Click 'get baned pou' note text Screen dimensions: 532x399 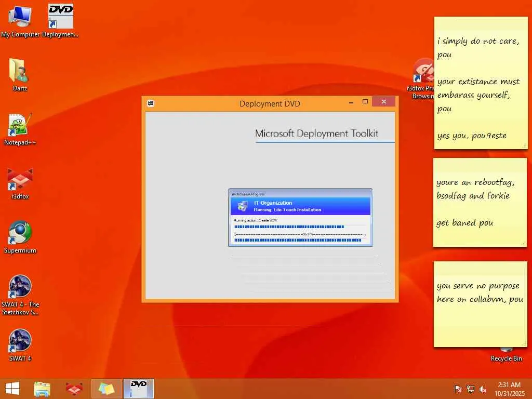click(464, 223)
